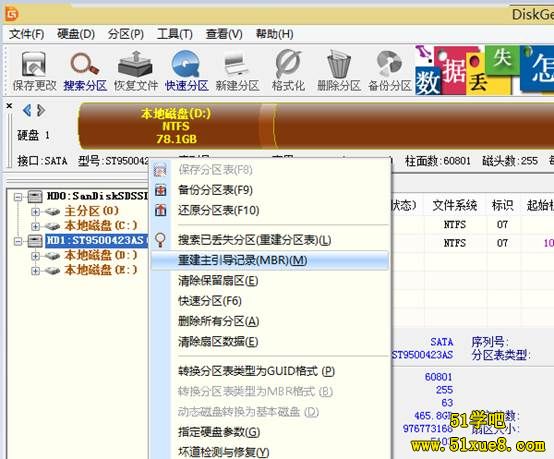
Task: Click the HD1 ST9500423AS disk drive icon
Action: [x=35, y=241]
